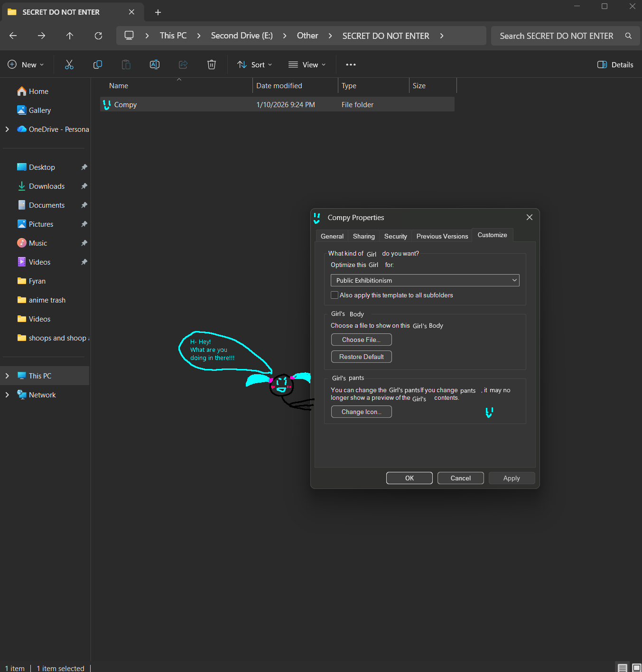Open the New item menu
This screenshot has height=672, width=642.
pos(26,64)
